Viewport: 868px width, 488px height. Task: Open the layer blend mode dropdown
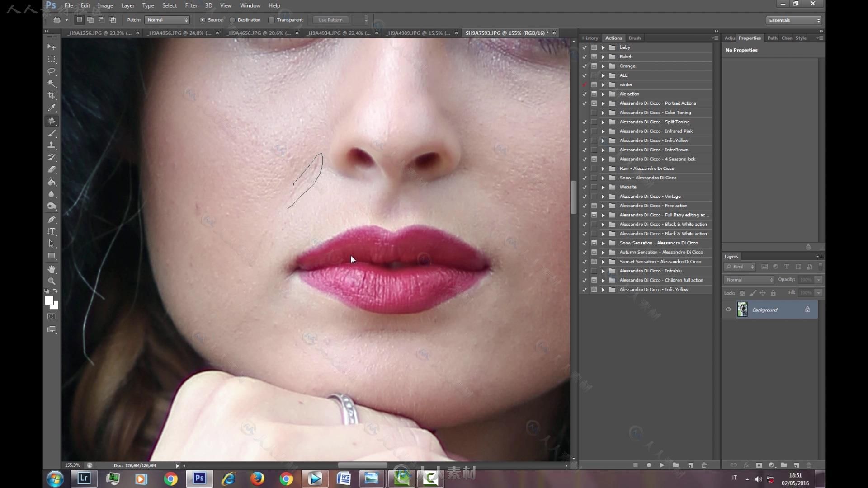click(749, 280)
